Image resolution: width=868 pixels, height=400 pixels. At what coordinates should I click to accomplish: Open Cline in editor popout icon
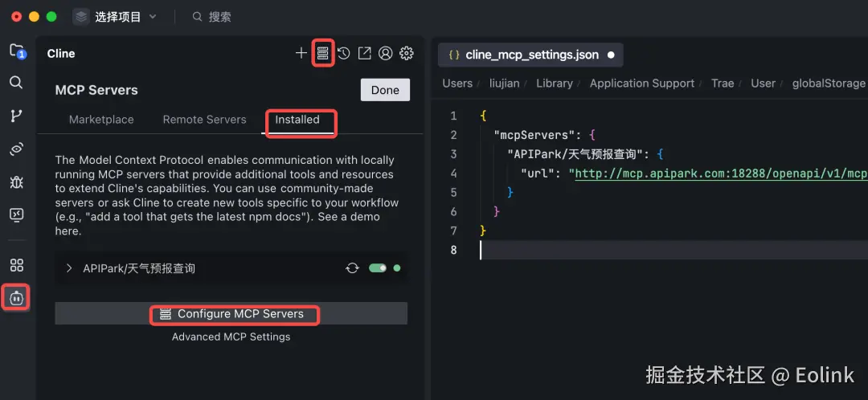364,53
